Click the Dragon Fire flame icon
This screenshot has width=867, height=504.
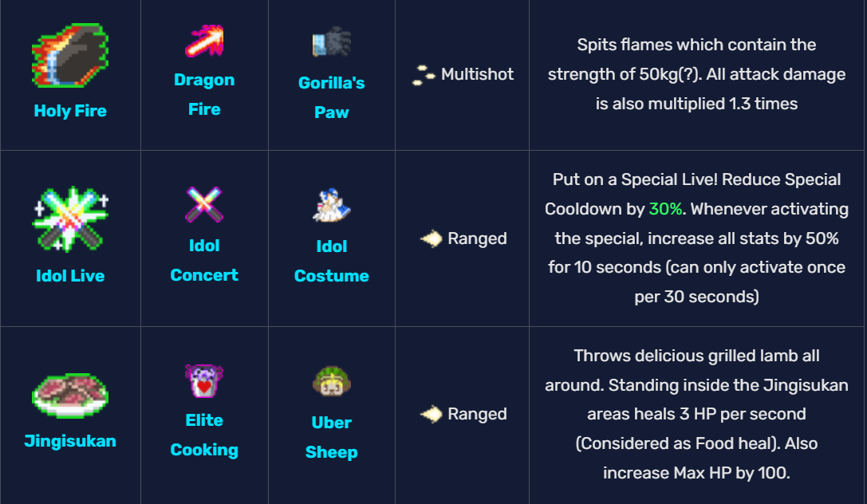tap(204, 41)
